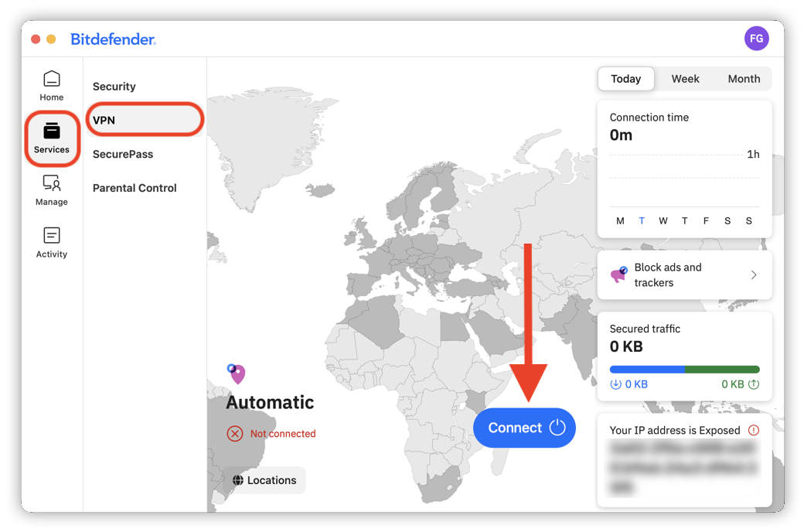Select Parental Control in services menu

click(x=135, y=188)
